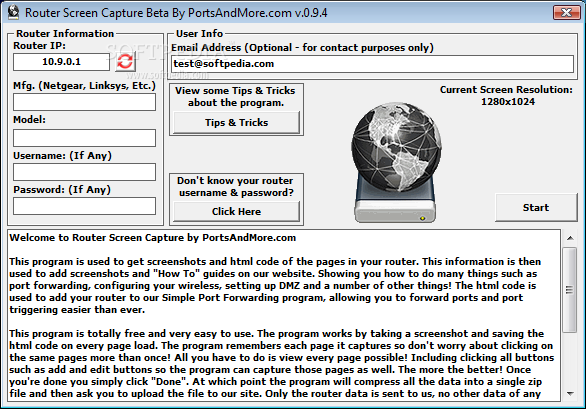This screenshot has height=409, width=586.
Task: Click the Password (If Any) field
Action: coord(84,206)
